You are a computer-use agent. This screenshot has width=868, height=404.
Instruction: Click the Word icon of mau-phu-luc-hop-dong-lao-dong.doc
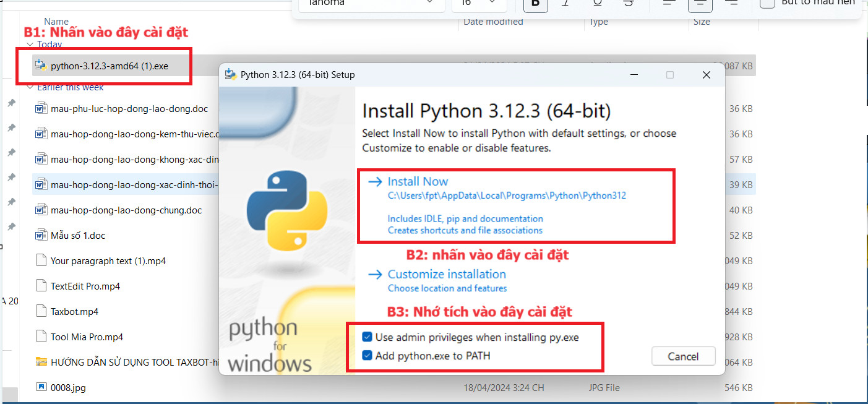coord(41,108)
